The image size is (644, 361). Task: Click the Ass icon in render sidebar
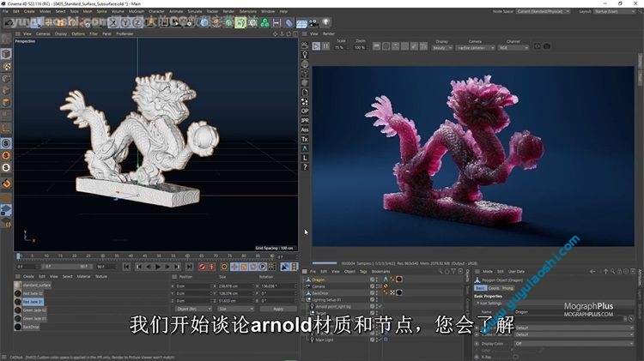(x=305, y=129)
